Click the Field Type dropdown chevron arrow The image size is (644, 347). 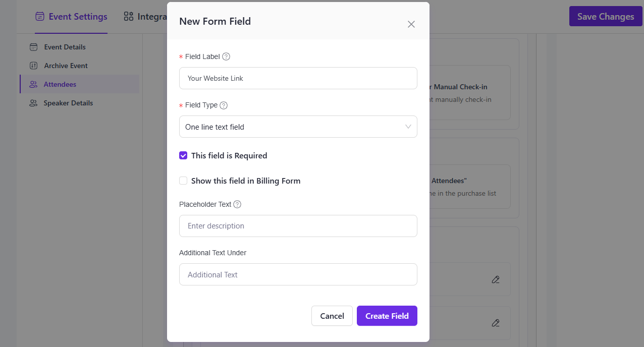tap(408, 127)
